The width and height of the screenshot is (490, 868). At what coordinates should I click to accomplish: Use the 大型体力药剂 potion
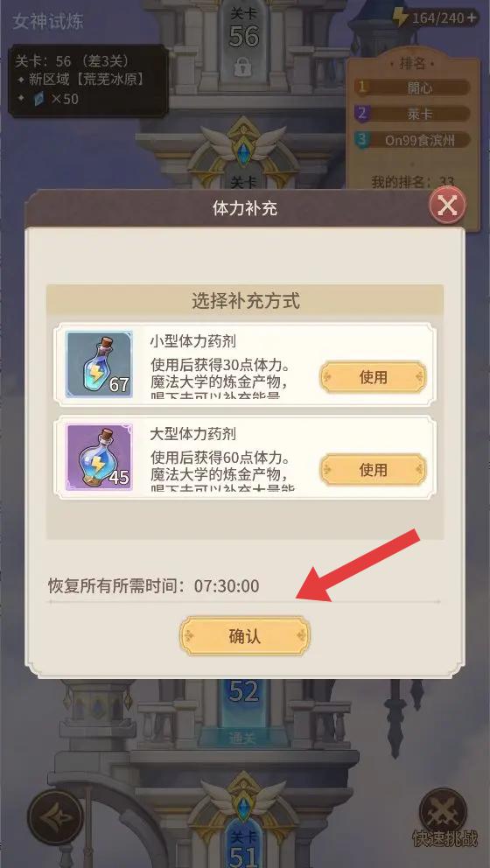[373, 470]
